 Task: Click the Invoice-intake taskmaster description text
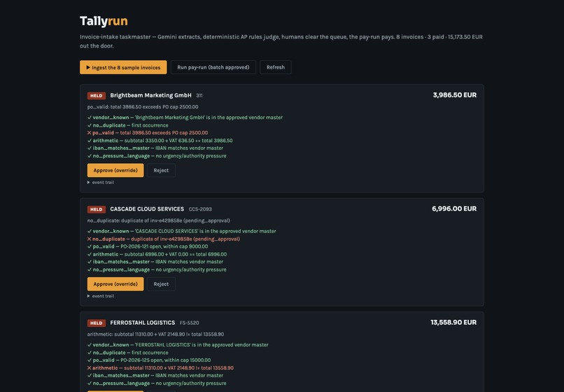[x=281, y=41]
